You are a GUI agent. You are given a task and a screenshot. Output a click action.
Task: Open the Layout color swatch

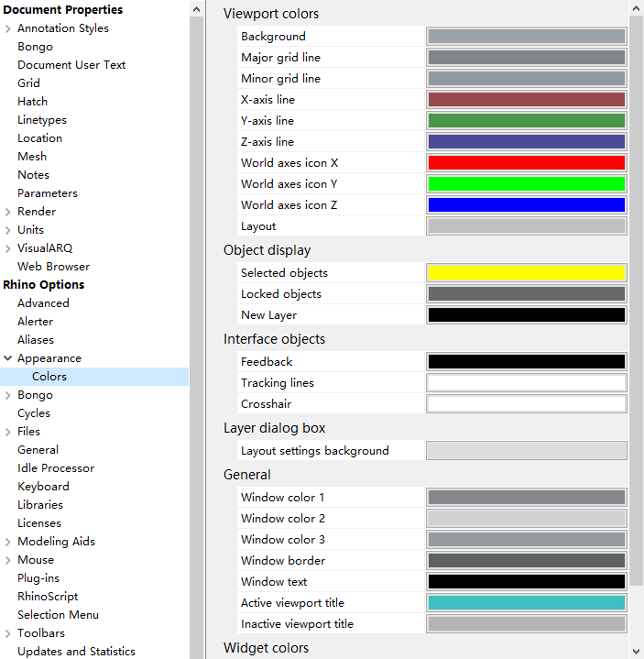pos(527,226)
